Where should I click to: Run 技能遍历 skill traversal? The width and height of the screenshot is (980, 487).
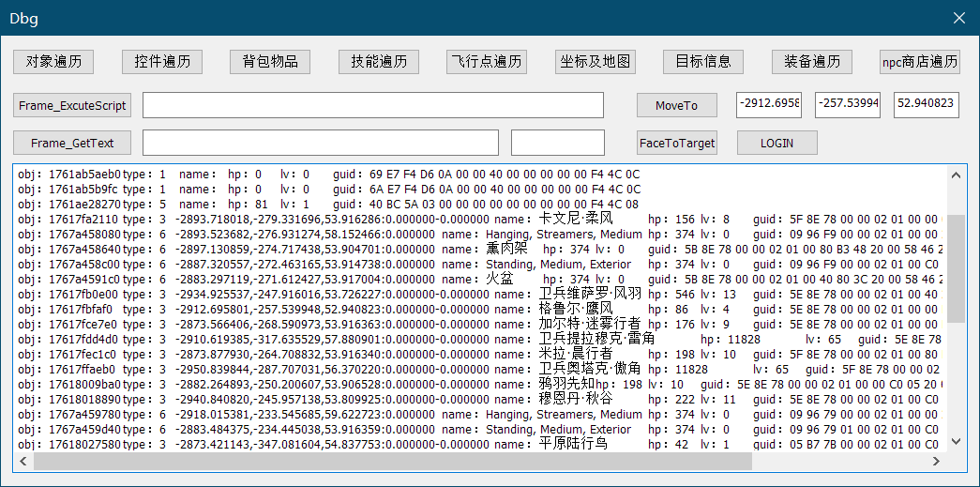click(x=379, y=62)
